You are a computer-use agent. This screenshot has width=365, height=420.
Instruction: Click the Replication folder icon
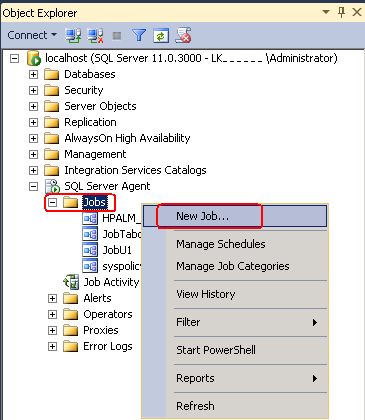52,122
